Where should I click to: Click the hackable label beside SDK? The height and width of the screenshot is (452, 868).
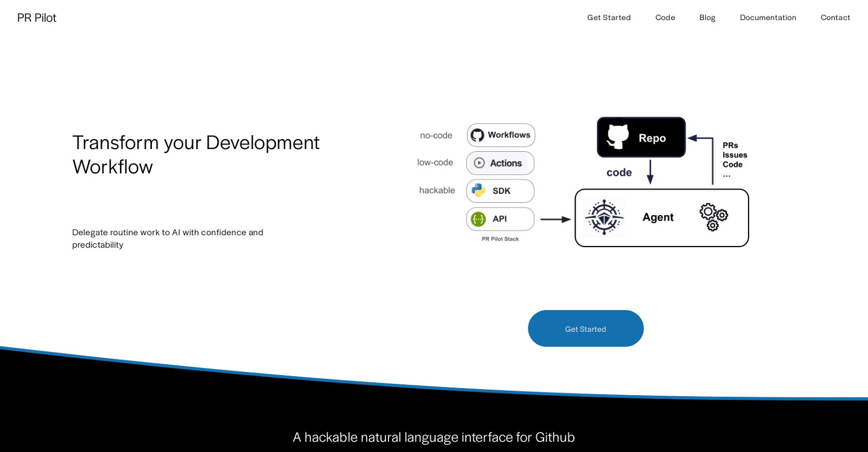(437, 190)
